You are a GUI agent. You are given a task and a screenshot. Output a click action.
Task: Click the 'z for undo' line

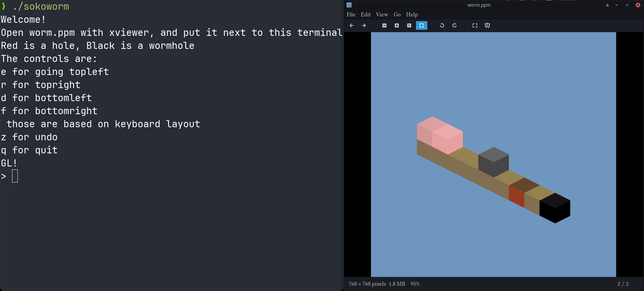coord(29,137)
